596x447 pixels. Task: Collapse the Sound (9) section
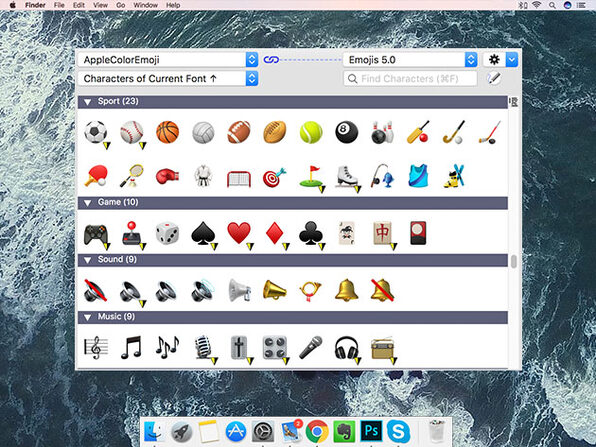87,260
